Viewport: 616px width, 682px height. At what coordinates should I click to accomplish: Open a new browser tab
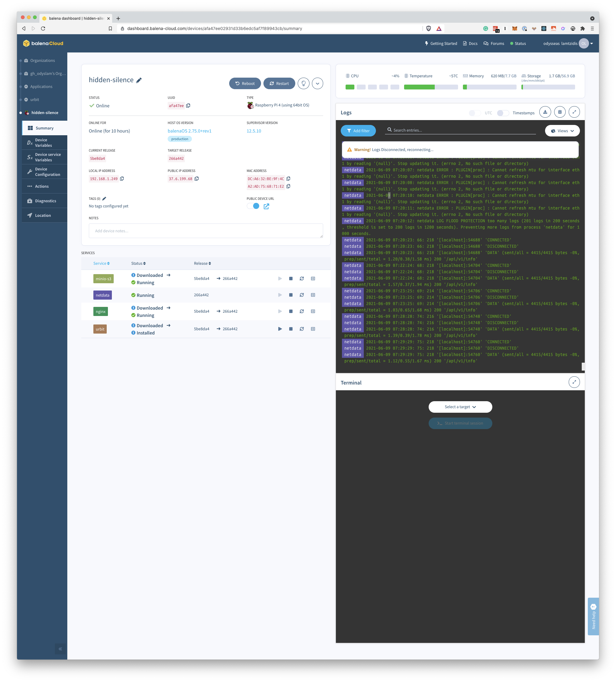click(118, 18)
